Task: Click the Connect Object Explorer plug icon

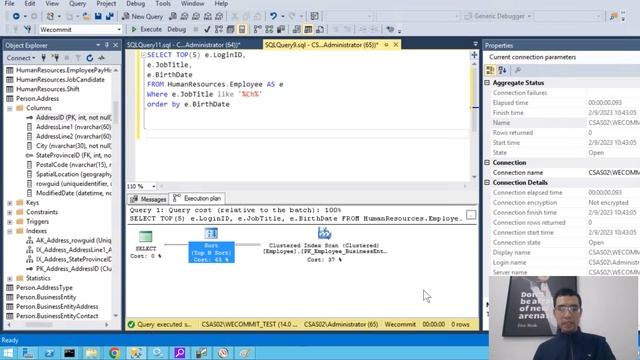Action: tap(43, 58)
